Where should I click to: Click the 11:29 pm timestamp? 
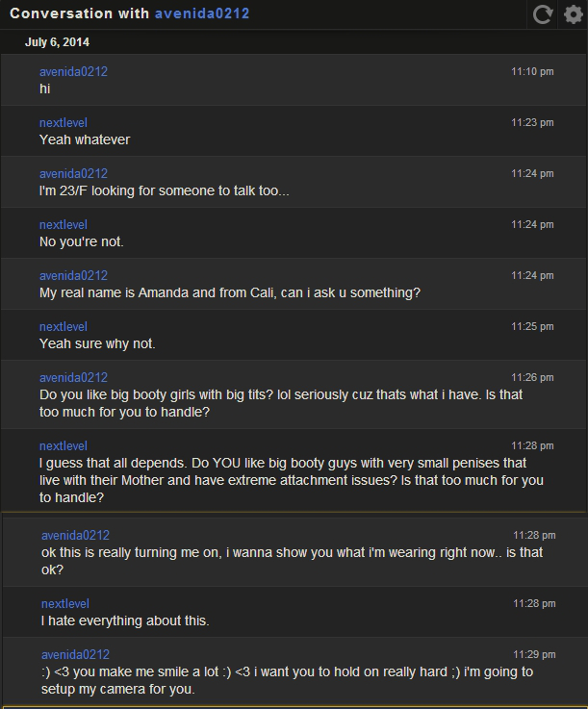(x=534, y=654)
